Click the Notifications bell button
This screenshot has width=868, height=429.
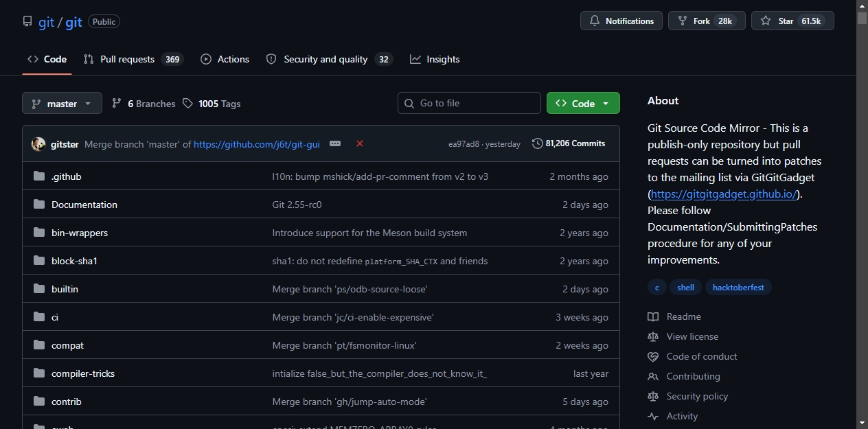[x=621, y=21]
